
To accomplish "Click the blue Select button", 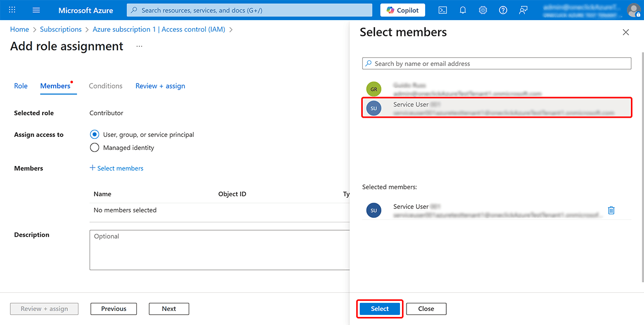I will pos(380,309).
